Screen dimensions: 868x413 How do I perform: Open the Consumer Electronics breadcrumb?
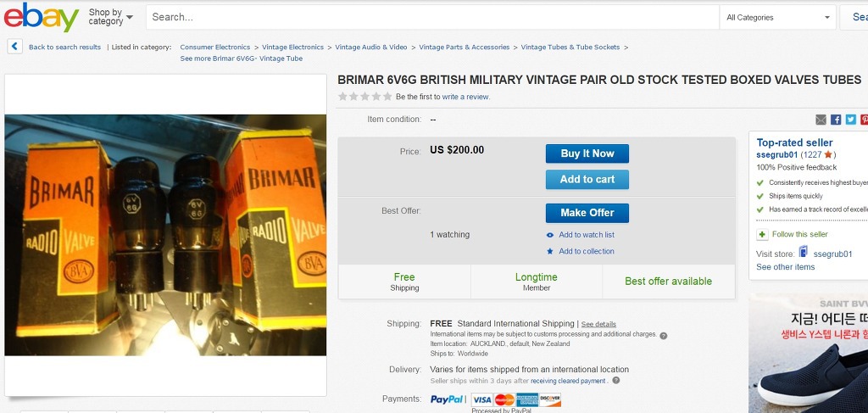[x=215, y=47]
